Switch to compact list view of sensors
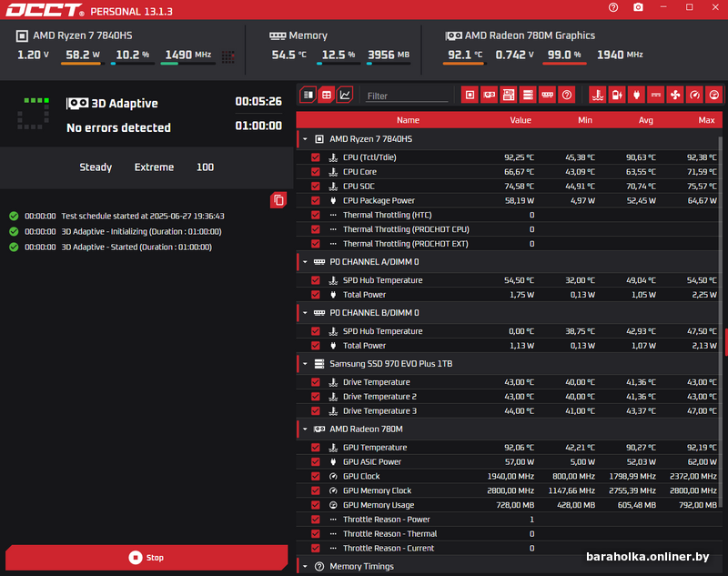Image resolution: width=728 pixels, height=576 pixels. [308, 95]
